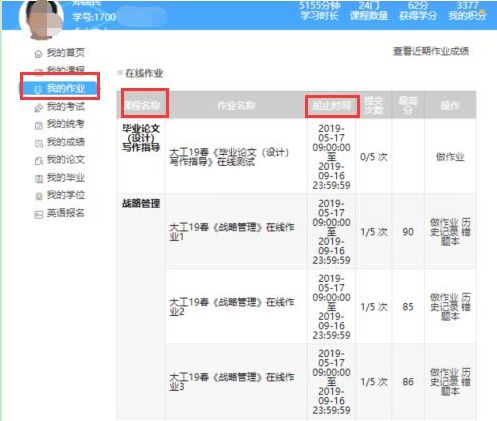Viewport: 497px width, 421px height.
Task: Click the icon beside 我的学位
Action: click(x=39, y=196)
